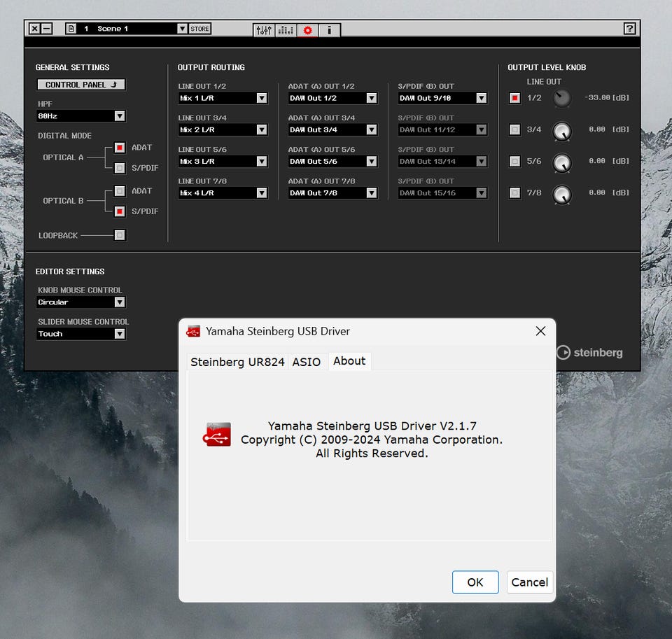Image resolution: width=672 pixels, height=639 pixels.
Task: Enable Line Out 7/8 level knob checkbox
Action: point(515,193)
